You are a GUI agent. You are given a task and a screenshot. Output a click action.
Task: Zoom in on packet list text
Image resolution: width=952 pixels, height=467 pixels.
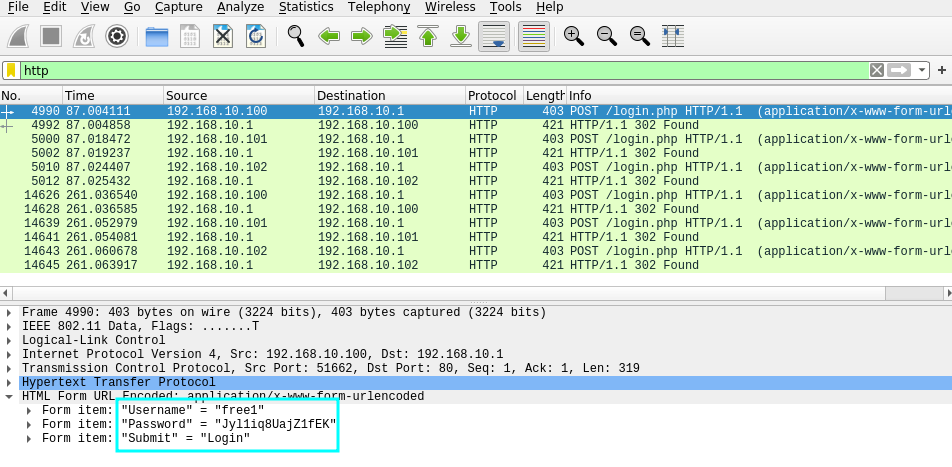click(x=574, y=37)
